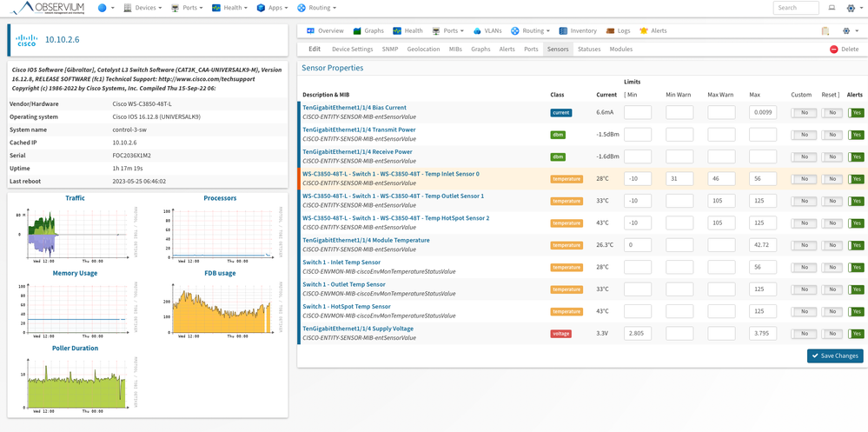This screenshot has height=432, width=868.
Task: Open the Poller Duration graph thumbnail
Action: pyautogui.click(x=76, y=384)
